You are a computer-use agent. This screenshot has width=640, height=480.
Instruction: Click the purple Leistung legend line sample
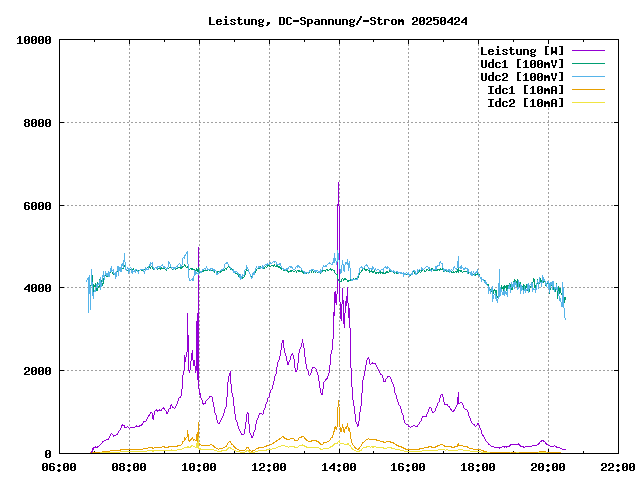click(588, 50)
